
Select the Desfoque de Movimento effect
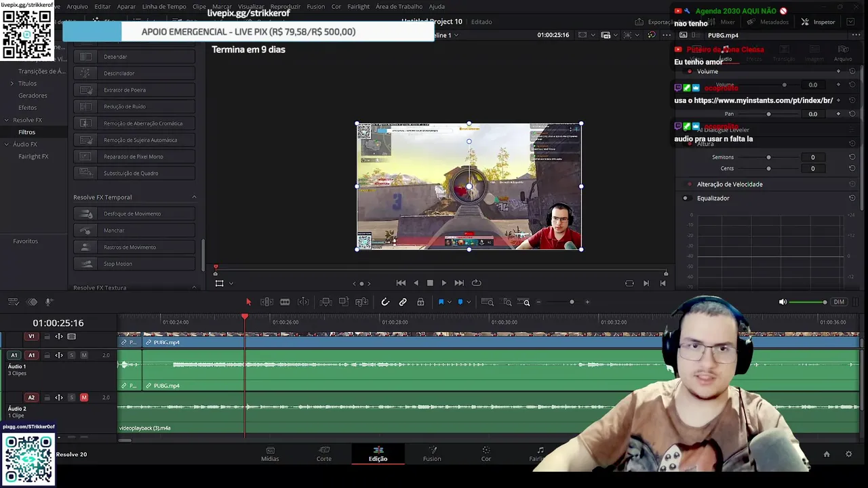pos(134,213)
